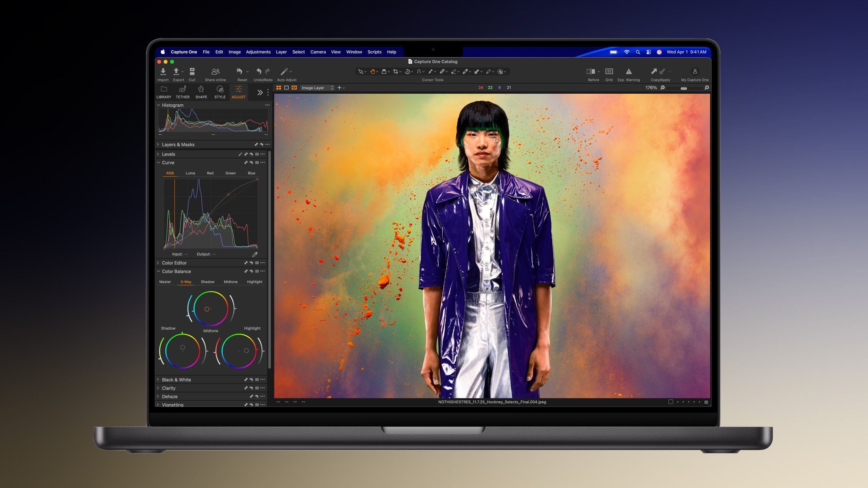Viewport: 868px width, 488px height.
Task: Select the White Balance eyedropper tool
Action: point(465,71)
